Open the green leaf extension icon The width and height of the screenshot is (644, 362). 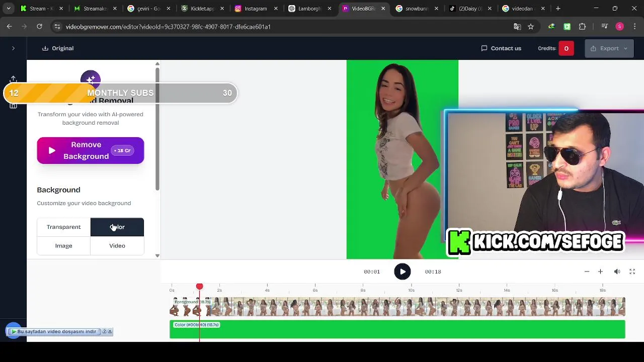[552, 27]
